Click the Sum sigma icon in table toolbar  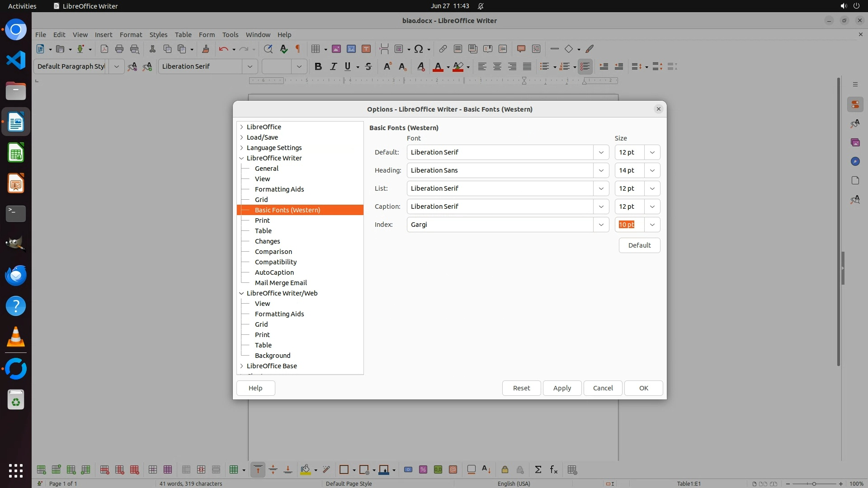point(538,469)
